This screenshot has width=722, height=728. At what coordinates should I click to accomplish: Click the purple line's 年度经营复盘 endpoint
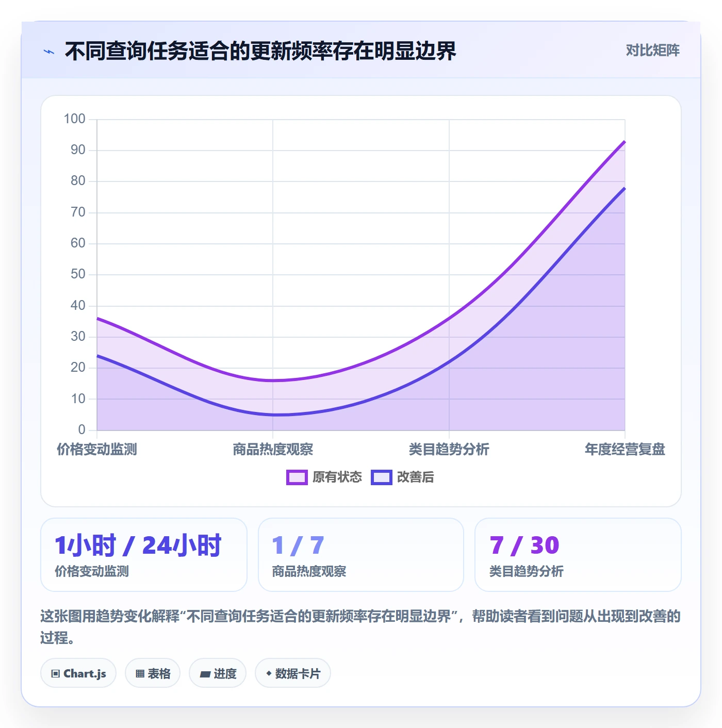click(625, 141)
